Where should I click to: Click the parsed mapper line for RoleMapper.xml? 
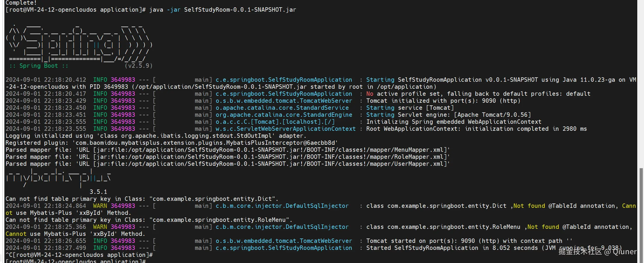(x=228, y=157)
